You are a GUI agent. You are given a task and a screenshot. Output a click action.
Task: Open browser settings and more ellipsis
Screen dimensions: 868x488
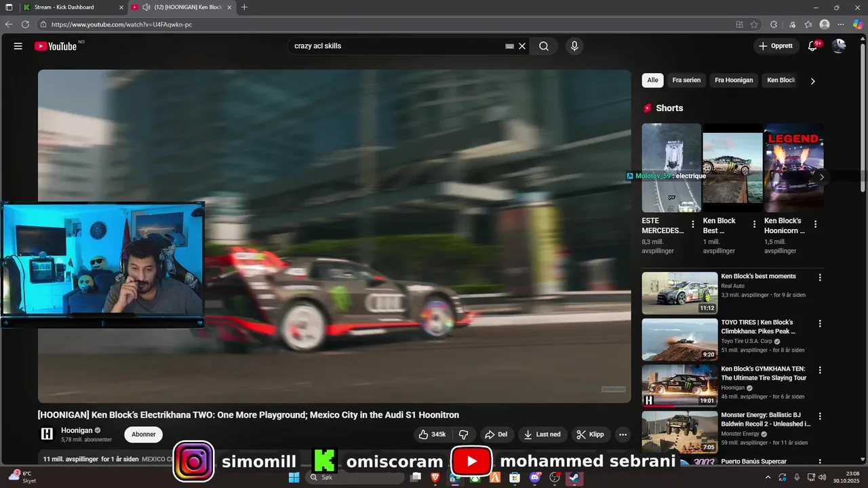click(x=842, y=24)
